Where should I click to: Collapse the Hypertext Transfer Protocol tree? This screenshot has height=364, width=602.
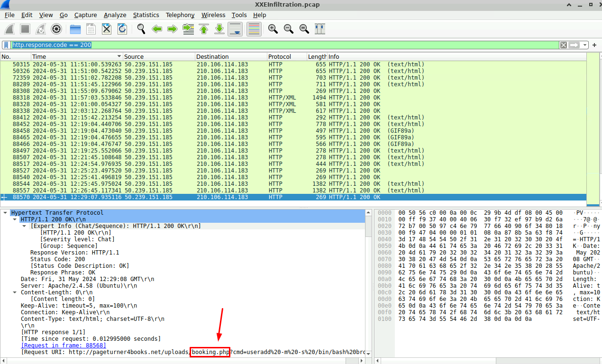(5, 213)
